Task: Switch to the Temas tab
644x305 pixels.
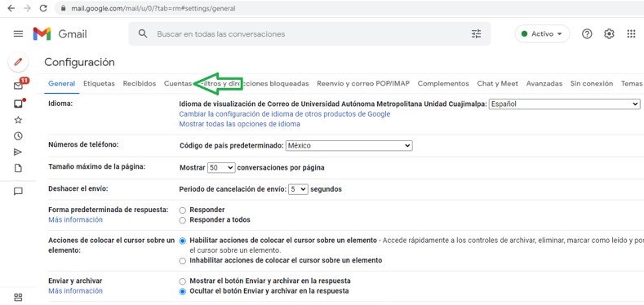Action: click(x=631, y=83)
